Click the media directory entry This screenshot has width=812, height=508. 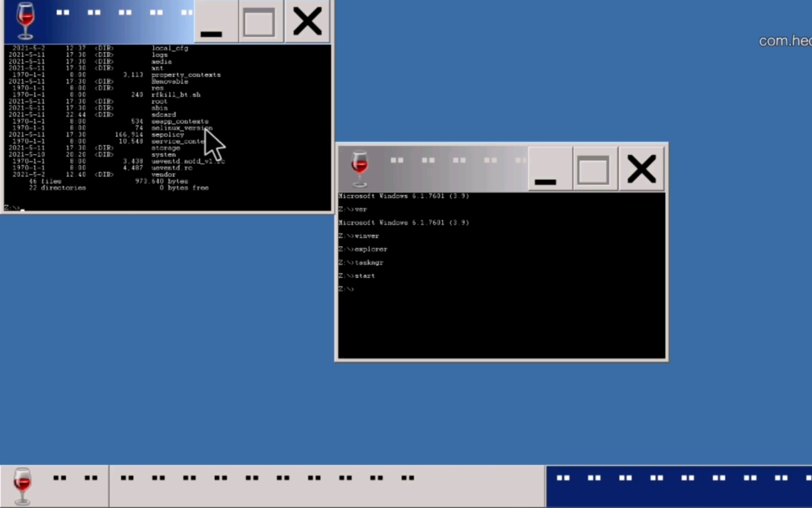162,62
